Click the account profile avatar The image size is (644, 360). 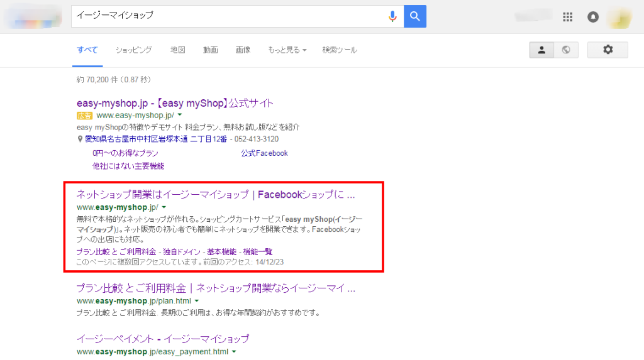[619, 17]
